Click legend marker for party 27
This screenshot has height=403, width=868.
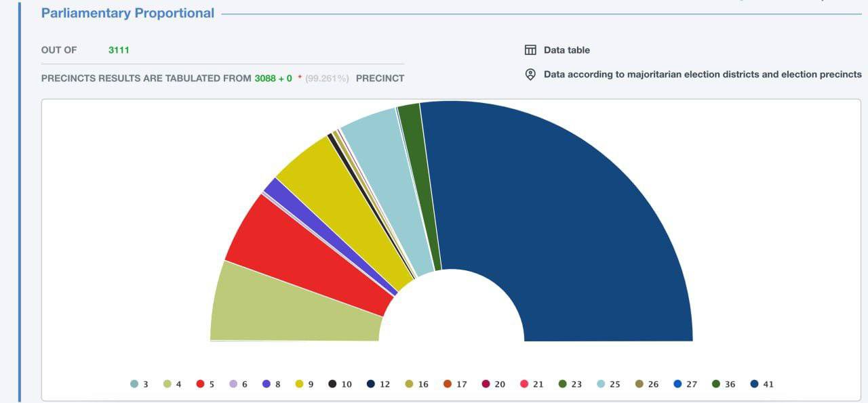tap(677, 384)
